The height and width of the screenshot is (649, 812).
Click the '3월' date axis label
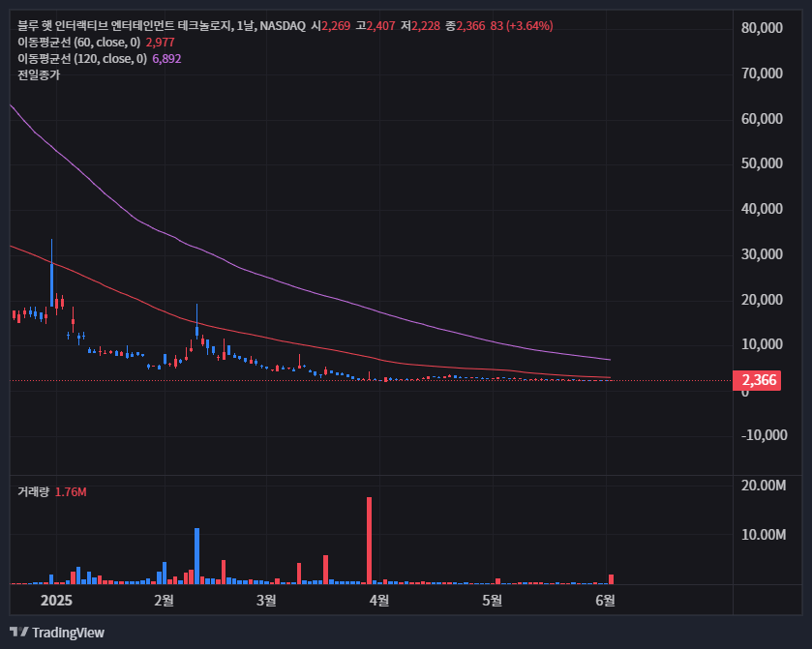(x=267, y=601)
